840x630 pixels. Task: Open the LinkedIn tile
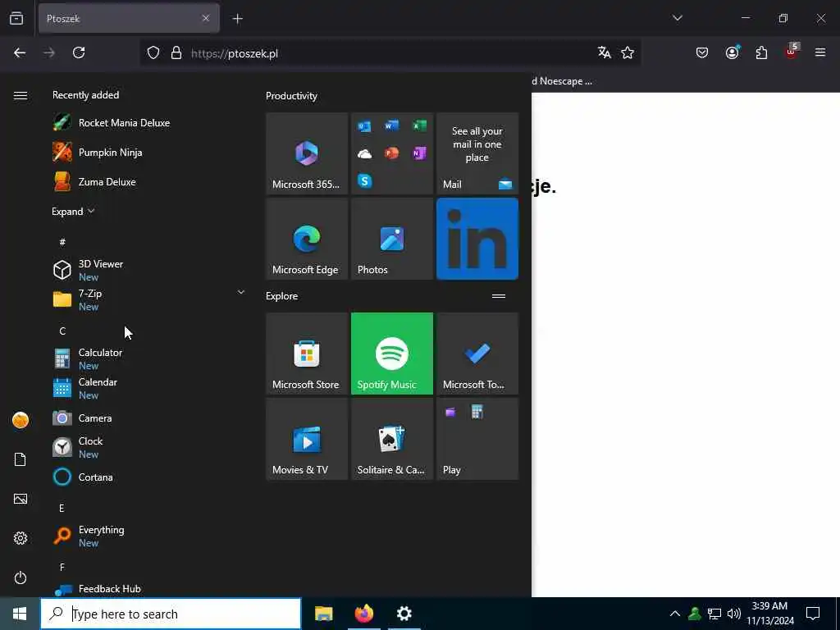click(x=477, y=239)
